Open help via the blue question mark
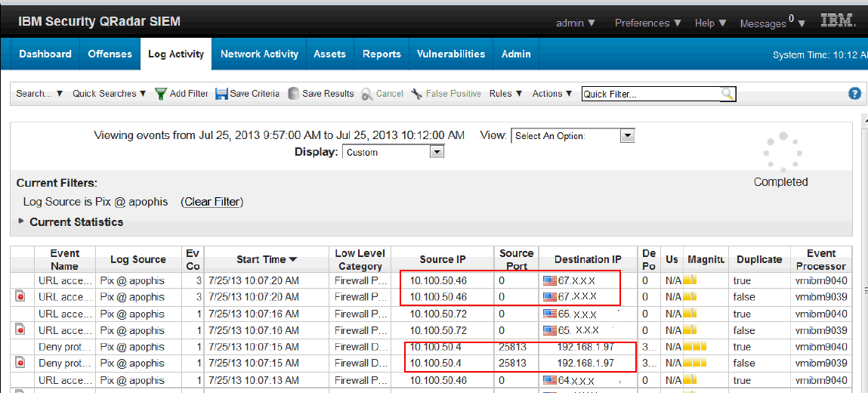 854,94
